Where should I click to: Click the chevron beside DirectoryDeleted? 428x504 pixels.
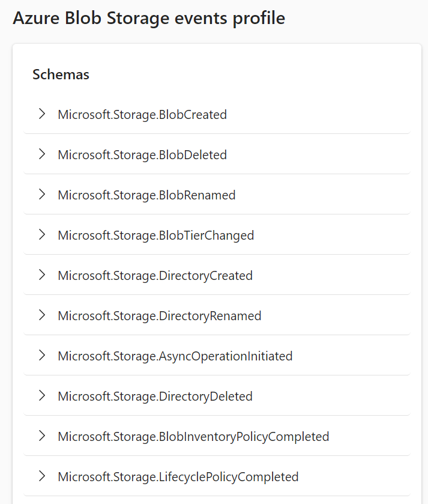tap(41, 396)
